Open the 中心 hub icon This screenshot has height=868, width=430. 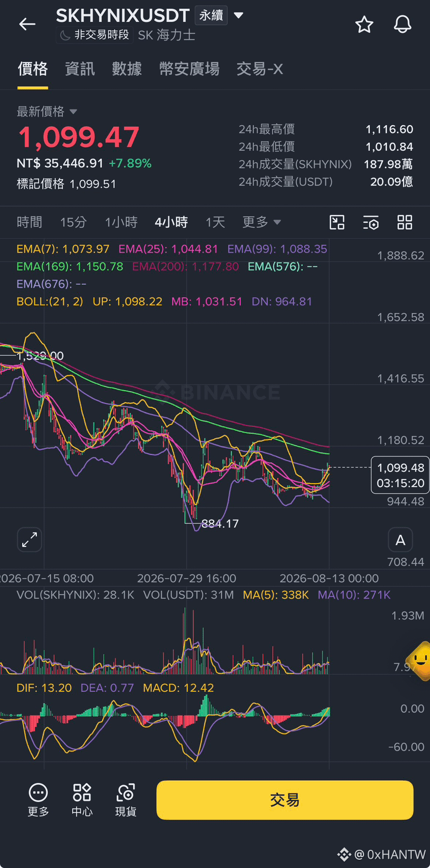pos(82,800)
